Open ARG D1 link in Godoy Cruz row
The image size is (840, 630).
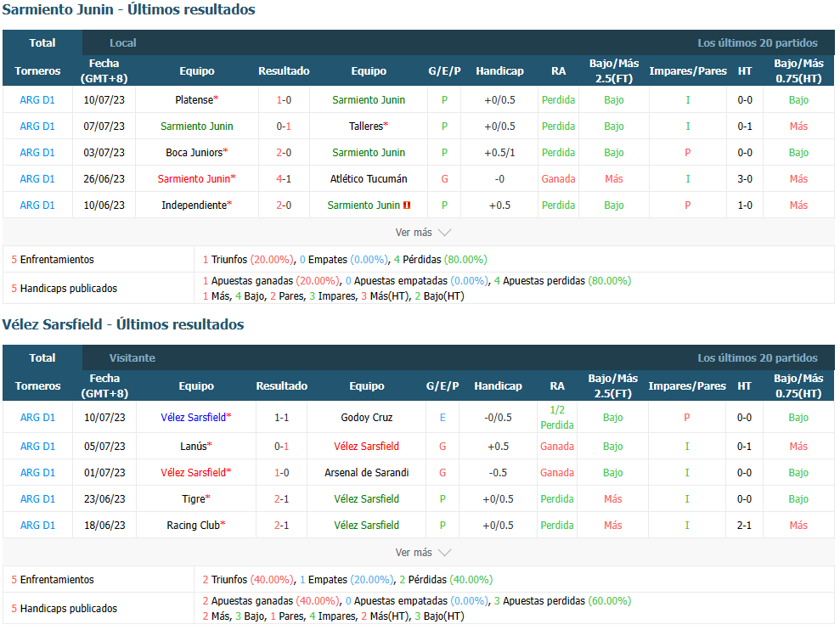37,418
